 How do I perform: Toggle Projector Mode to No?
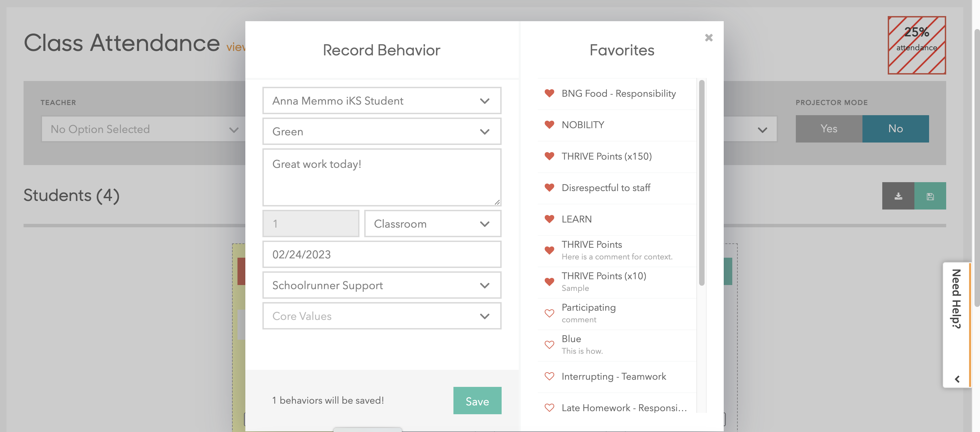point(896,128)
